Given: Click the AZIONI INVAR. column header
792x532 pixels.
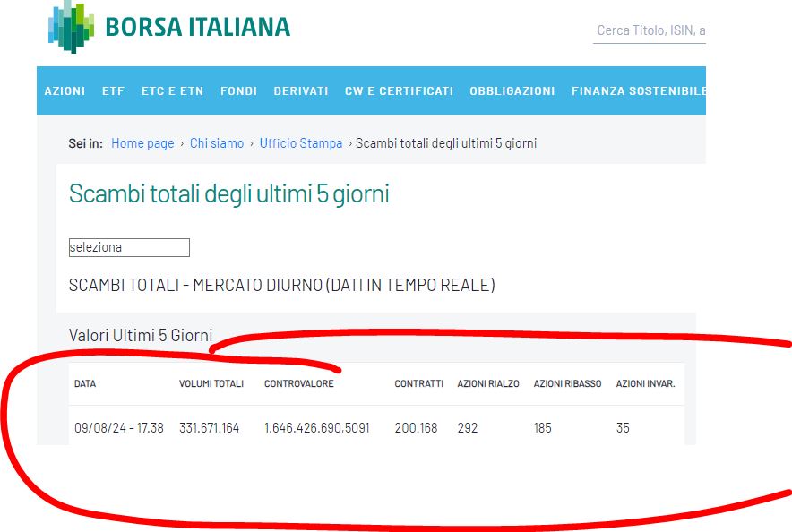Looking at the screenshot, I should pyautogui.click(x=646, y=383).
